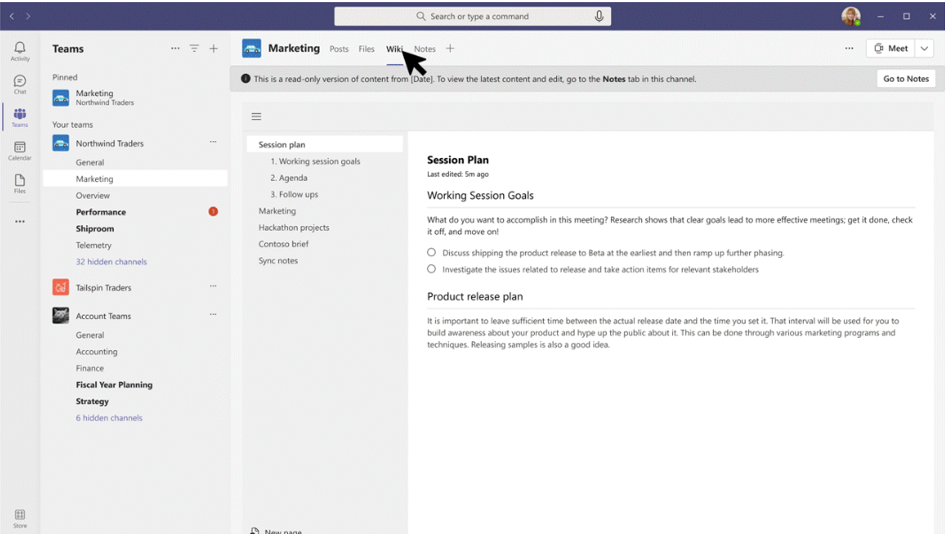Go back with the left arrow
Image resolution: width=945 pixels, height=534 pixels.
pos(12,16)
